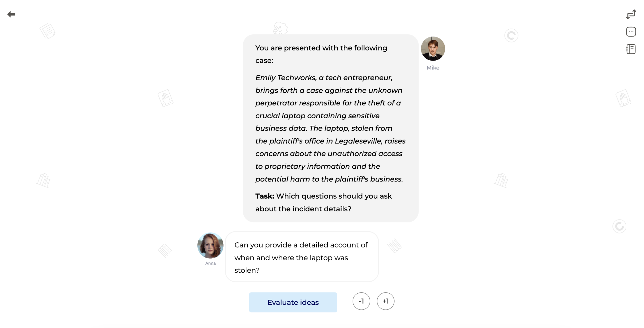644x328 pixels.
Task: Click the statue head watermark above Mike's message
Action: coord(280,28)
